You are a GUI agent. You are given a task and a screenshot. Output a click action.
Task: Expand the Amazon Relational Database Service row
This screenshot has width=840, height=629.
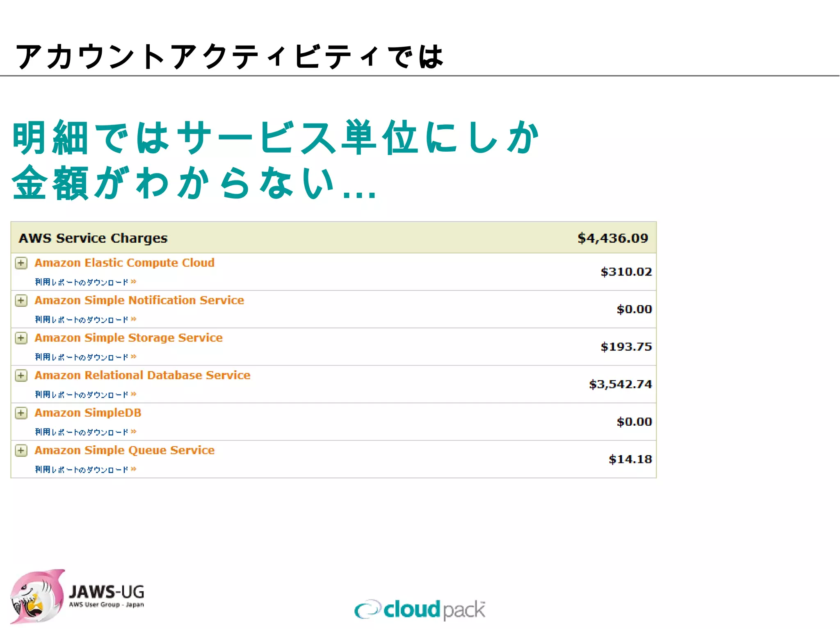[21, 376]
